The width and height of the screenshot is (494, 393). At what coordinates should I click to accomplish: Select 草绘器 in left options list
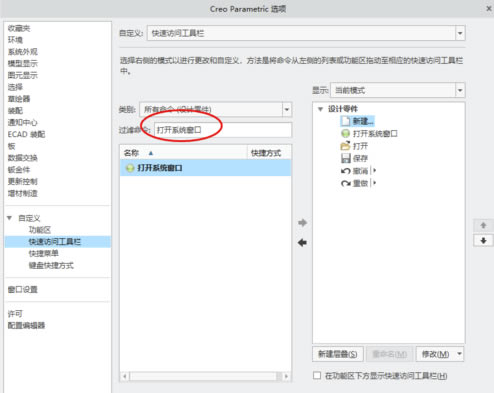[19, 99]
